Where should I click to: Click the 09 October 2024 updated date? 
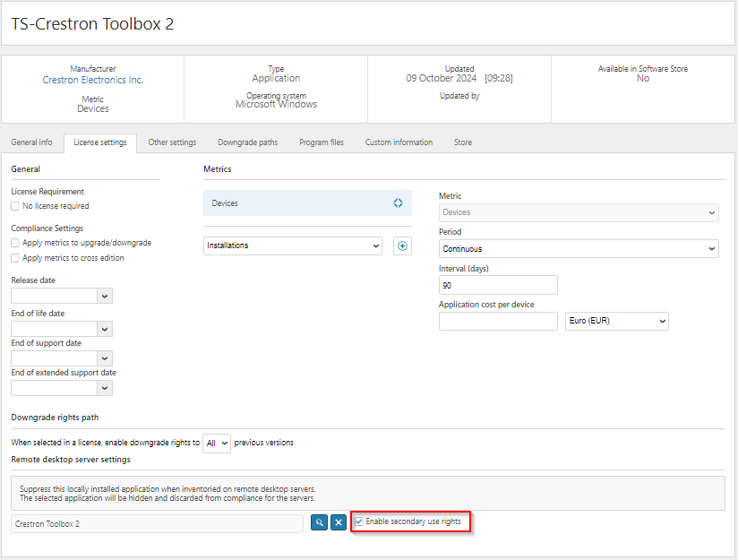[x=441, y=78]
